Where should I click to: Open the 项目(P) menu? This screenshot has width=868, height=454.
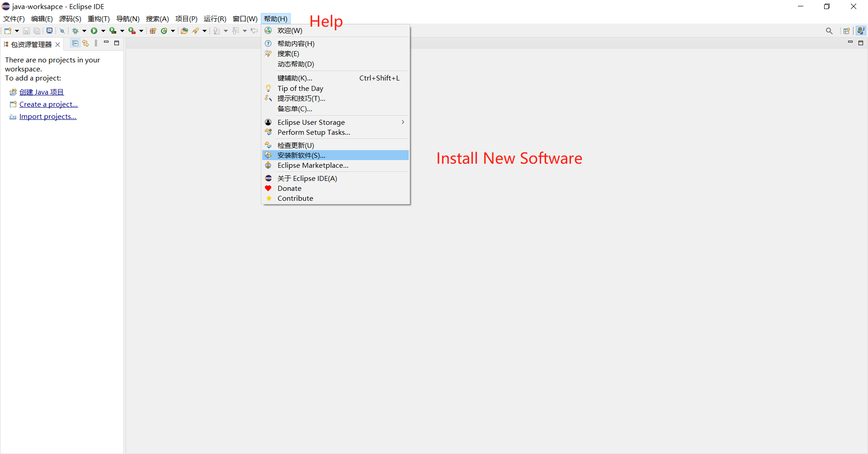click(186, 19)
